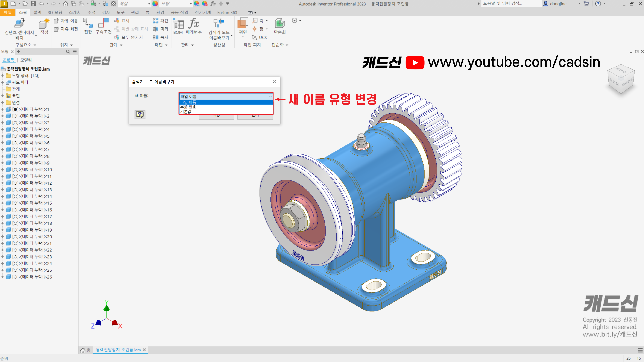
Task: Click the color wheel appearance swatch
Action: point(155,3)
